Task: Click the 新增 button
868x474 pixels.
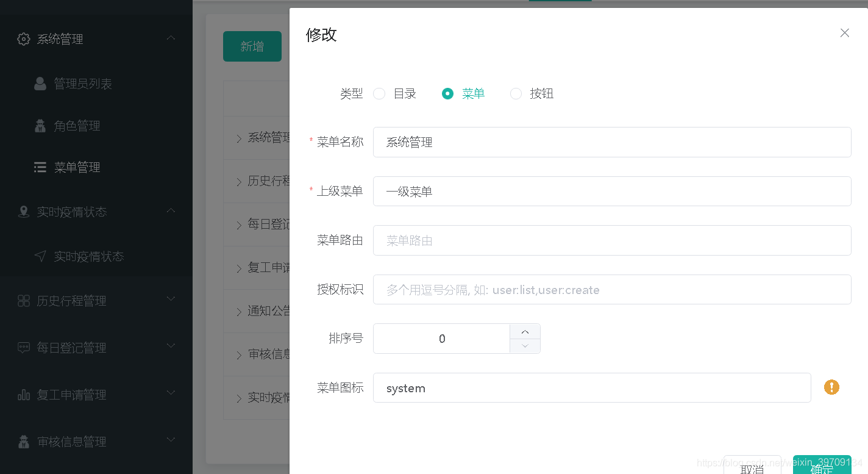Action: (252, 46)
